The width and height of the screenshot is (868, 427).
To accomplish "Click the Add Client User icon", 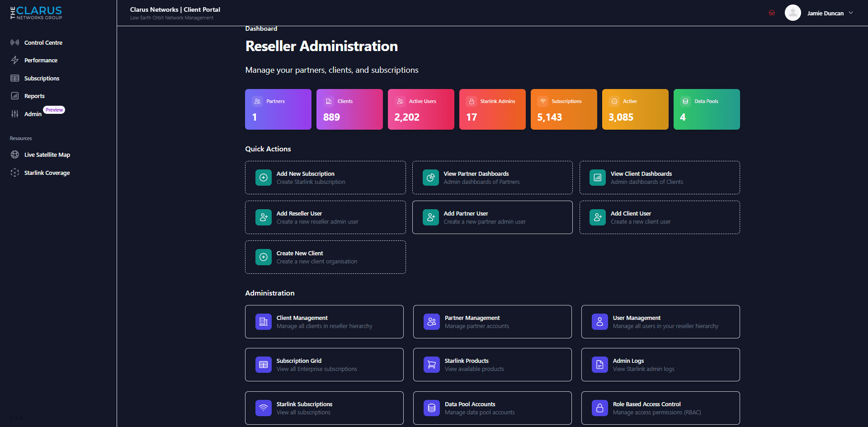I will click(598, 217).
